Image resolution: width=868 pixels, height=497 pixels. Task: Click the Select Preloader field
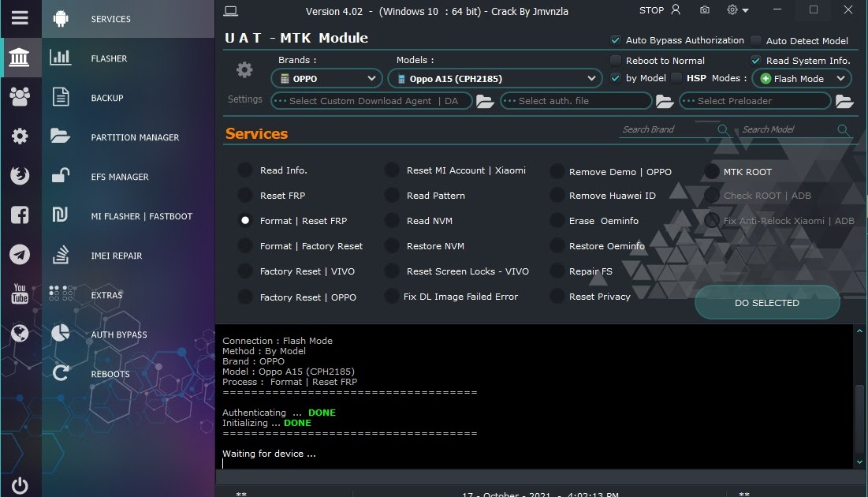755,101
